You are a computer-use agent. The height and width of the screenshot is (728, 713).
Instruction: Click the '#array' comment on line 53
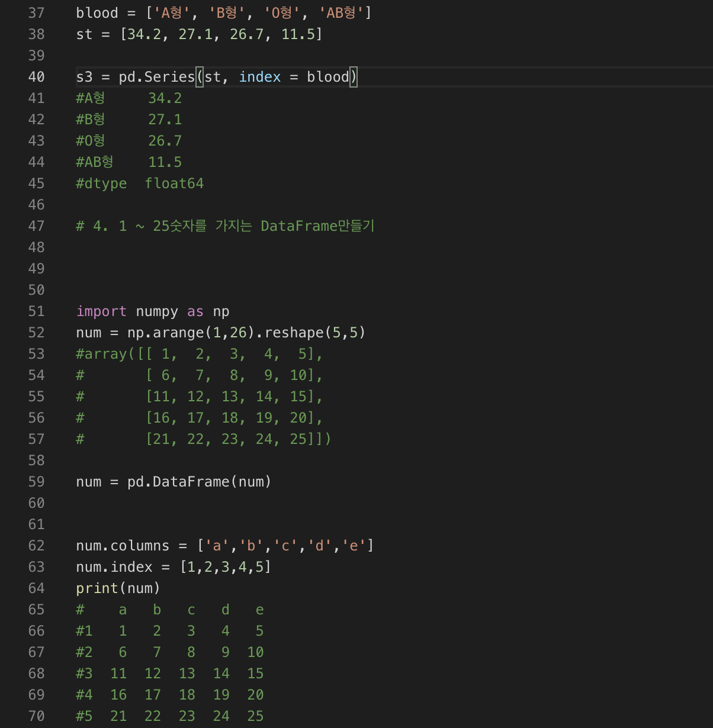[101, 354]
